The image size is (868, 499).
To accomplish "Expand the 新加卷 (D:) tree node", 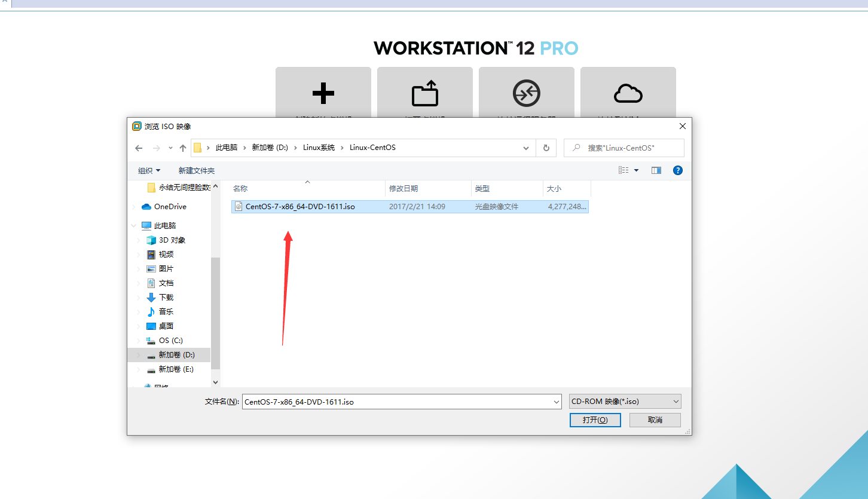I will pyautogui.click(x=139, y=355).
